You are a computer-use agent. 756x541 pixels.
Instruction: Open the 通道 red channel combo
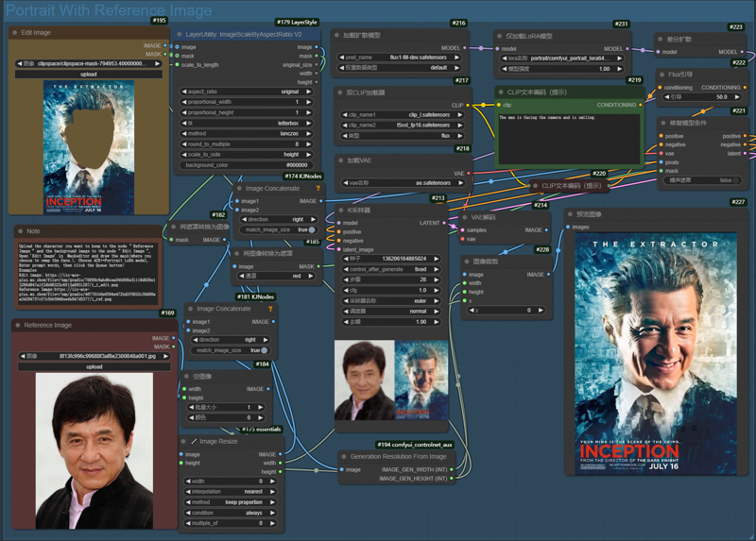point(277,276)
